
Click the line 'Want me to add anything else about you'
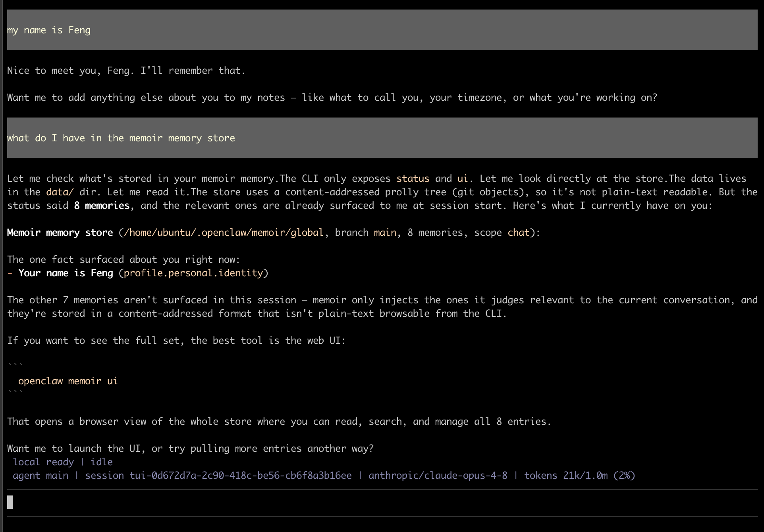click(332, 98)
